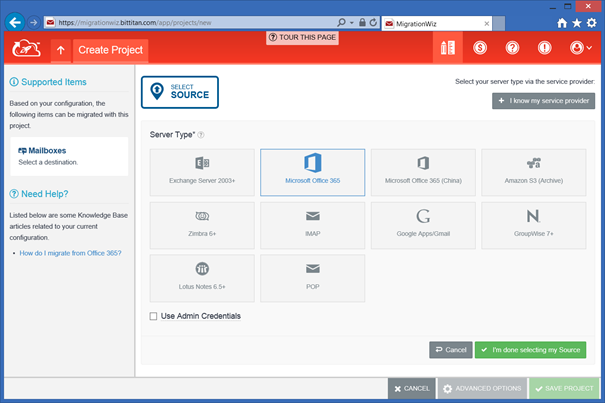The height and width of the screenshot is (403, 605).
Task: Click 'I'm done selecting my Source' button
Action: coord(531,350)
